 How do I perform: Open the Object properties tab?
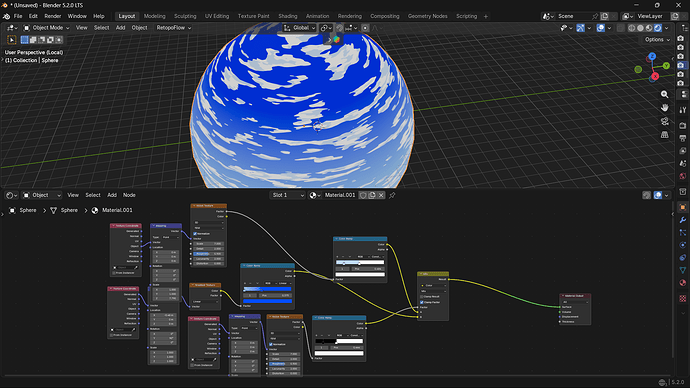tap(683, 207)
